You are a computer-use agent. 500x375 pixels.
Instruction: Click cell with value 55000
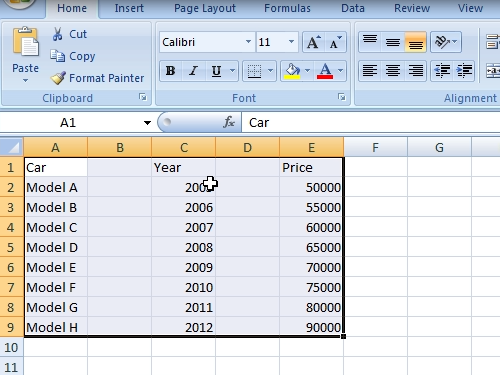pyautogui.click(x=311, y=207)
